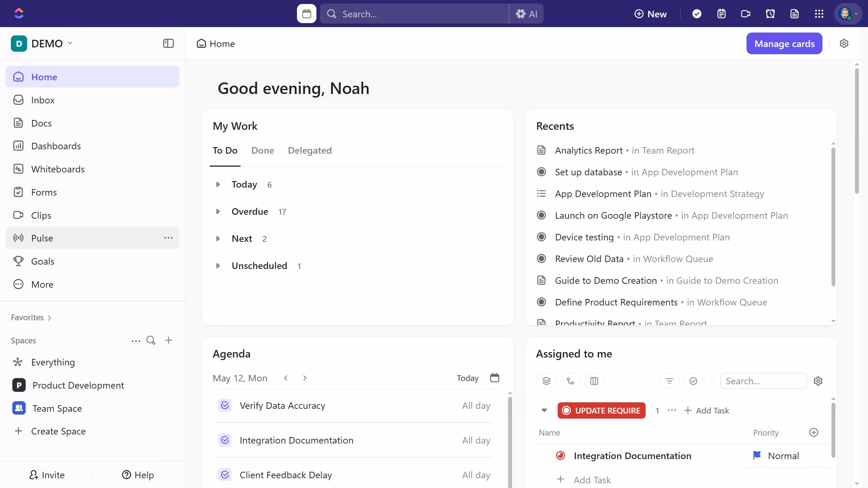Open the DEMO workspace dropdown
This screenshot has width=868, height=488.
tap(42, 43)
